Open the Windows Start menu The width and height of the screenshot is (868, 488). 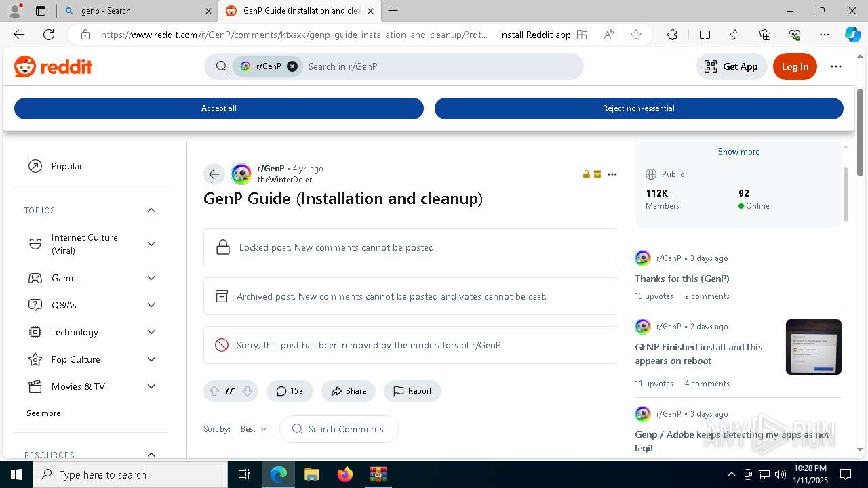pos(16,474)
